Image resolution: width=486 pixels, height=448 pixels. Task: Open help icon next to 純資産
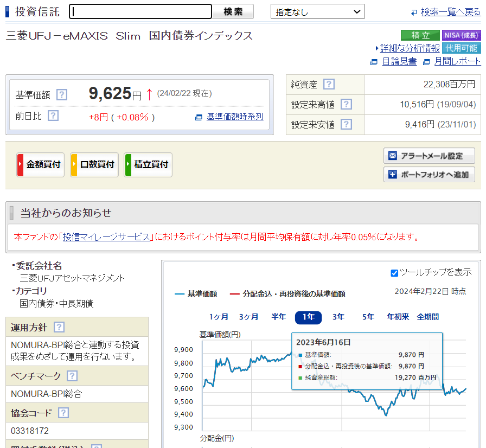click(329, 84)
